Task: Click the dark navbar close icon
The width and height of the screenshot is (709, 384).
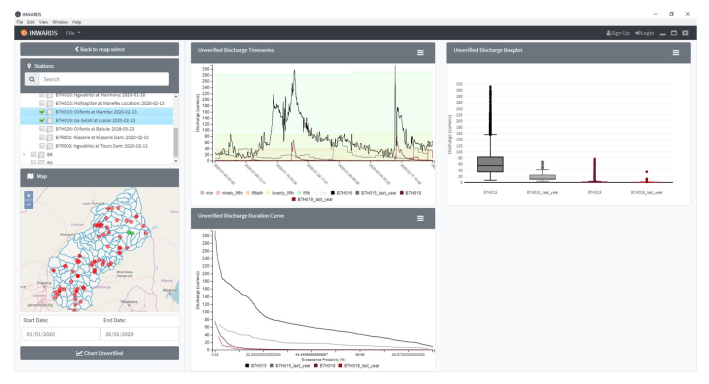Action: 685,33
